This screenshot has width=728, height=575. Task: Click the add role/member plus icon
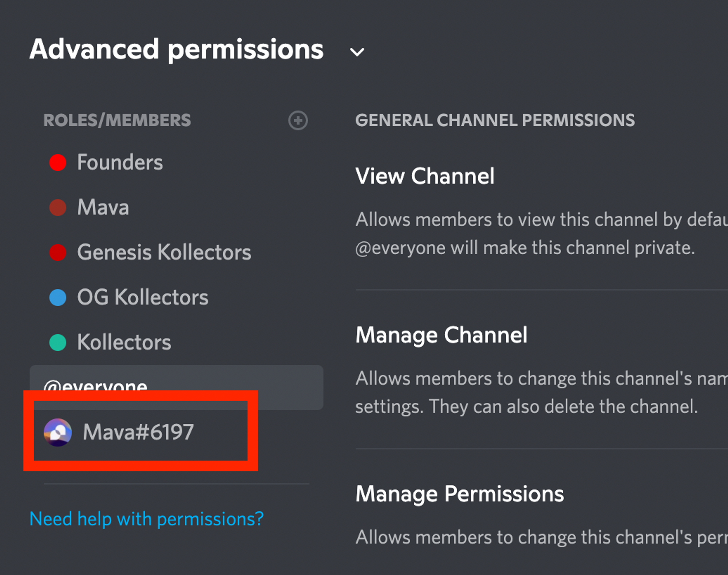click(x=298, y=120)
